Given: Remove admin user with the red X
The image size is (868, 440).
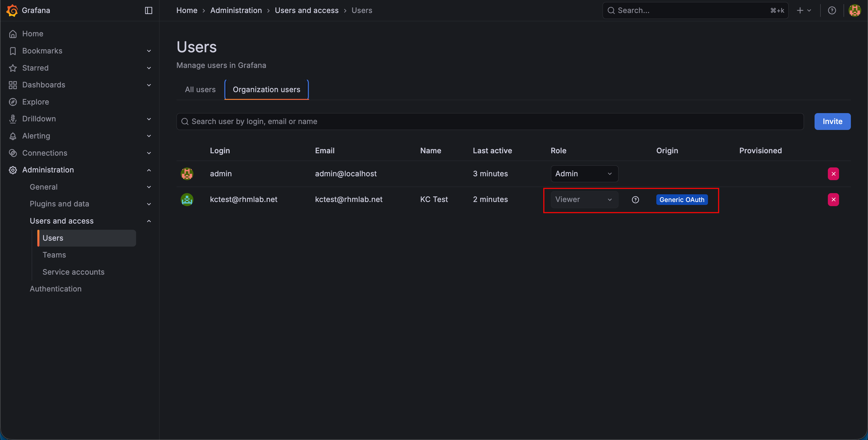Looking at the screenshot, I should (833, 174).
